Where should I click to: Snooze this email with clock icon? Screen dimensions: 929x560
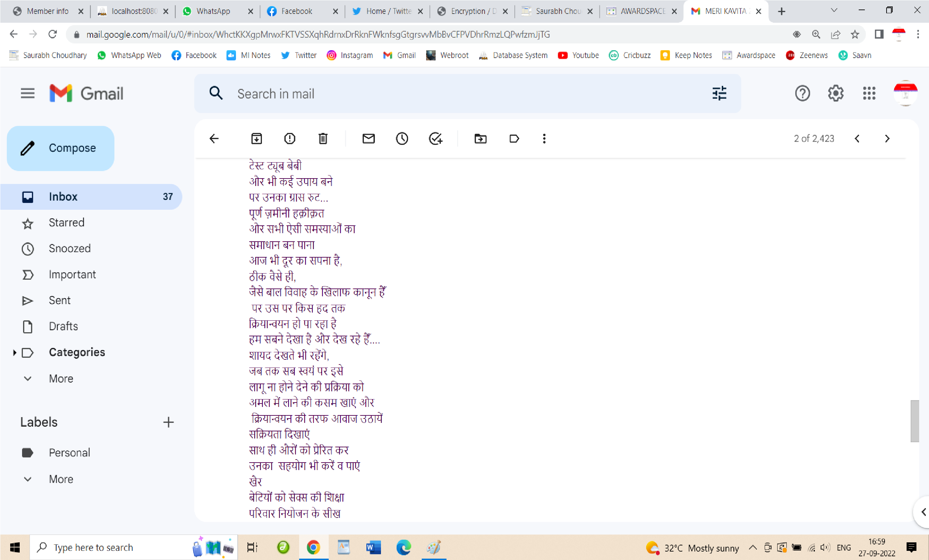click(402, 138)
